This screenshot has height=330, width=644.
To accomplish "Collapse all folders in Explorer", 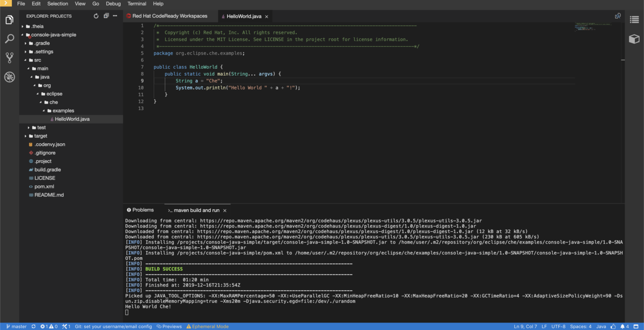I will point(106,16).
